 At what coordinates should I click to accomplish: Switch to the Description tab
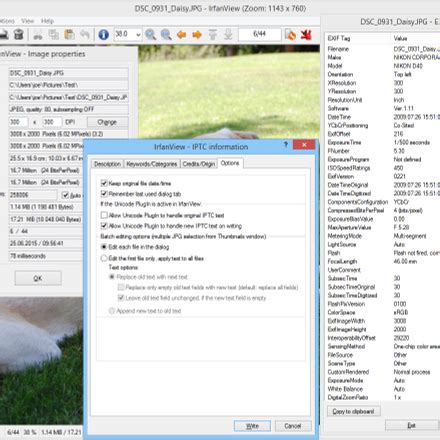(x=107, y=164)
